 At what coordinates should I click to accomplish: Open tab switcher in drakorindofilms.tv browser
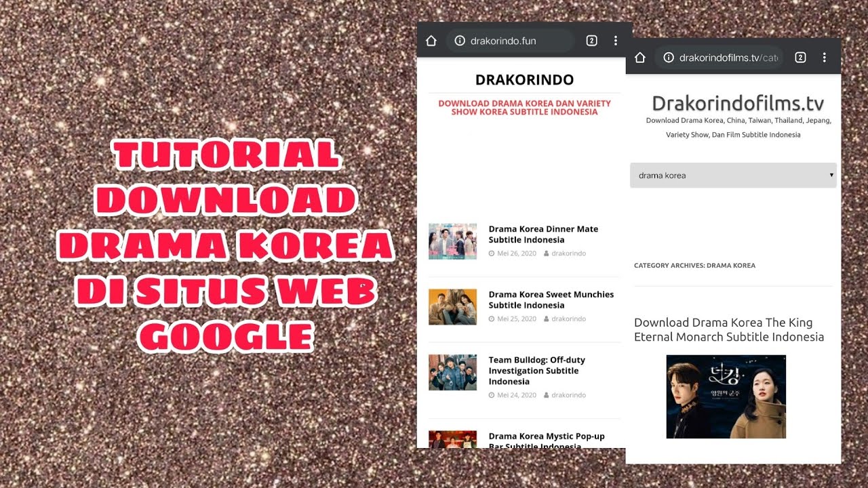800,58
